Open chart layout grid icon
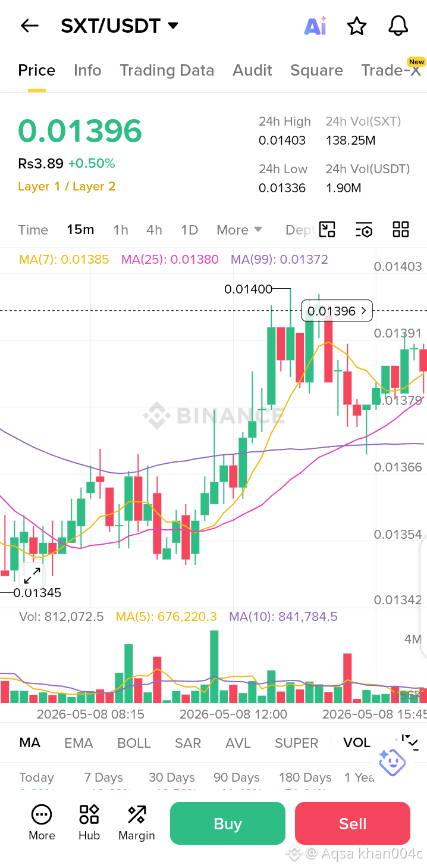The image size is (427, 868). coord(401,230)
